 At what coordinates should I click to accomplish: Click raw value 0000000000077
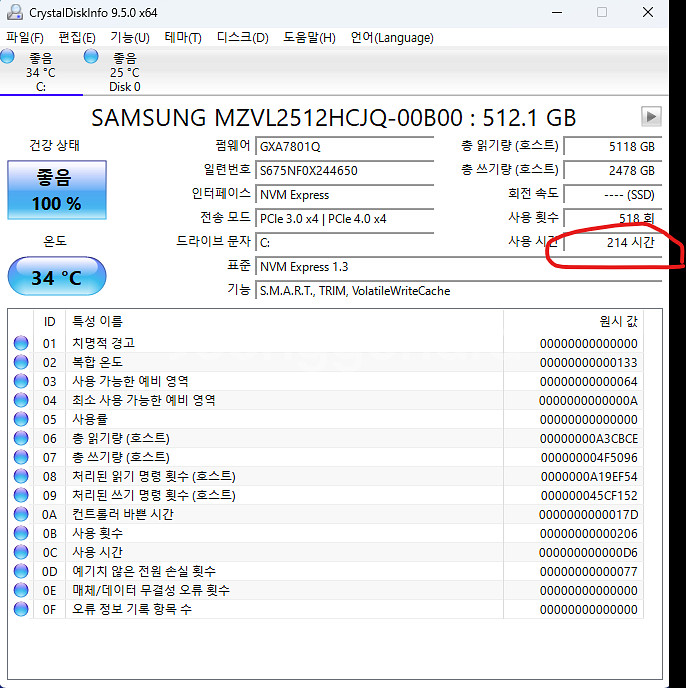[589, 572]
